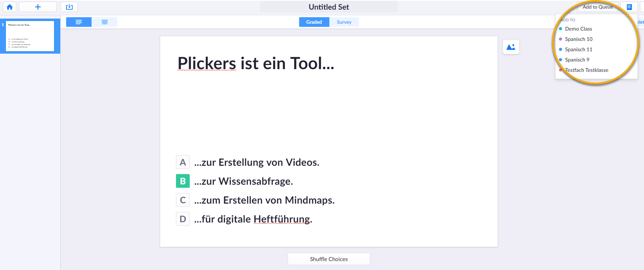
Task: Add an image with the picture icon
Action: coord(511,47)
